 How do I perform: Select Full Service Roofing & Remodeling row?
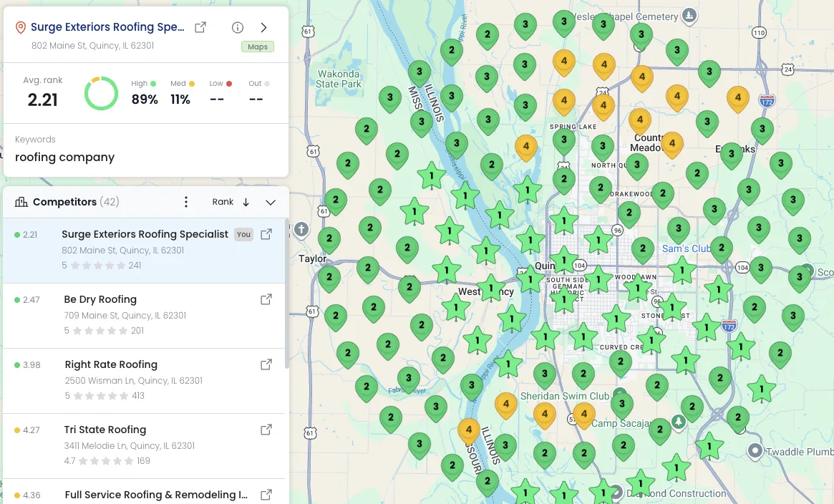(x=144, y=492)
